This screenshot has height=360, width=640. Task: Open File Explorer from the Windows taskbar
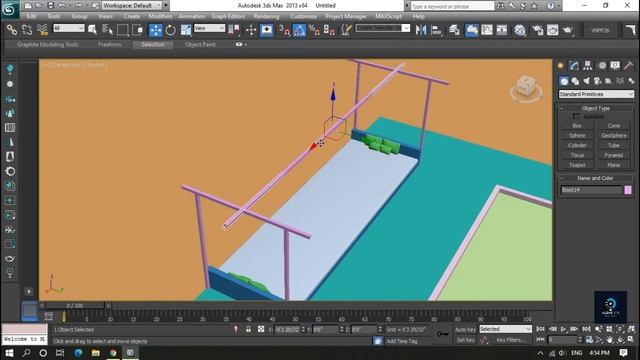pos(96,353)
